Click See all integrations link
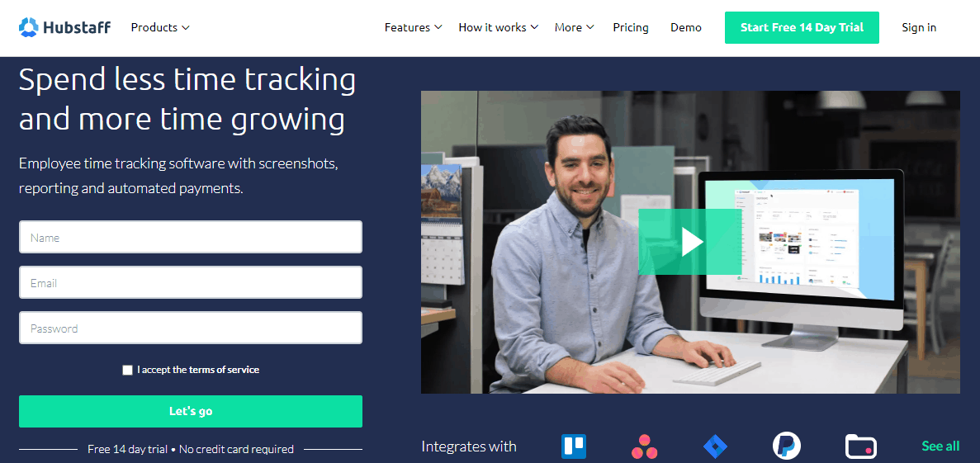980x463 pixels. click(940, 446)
